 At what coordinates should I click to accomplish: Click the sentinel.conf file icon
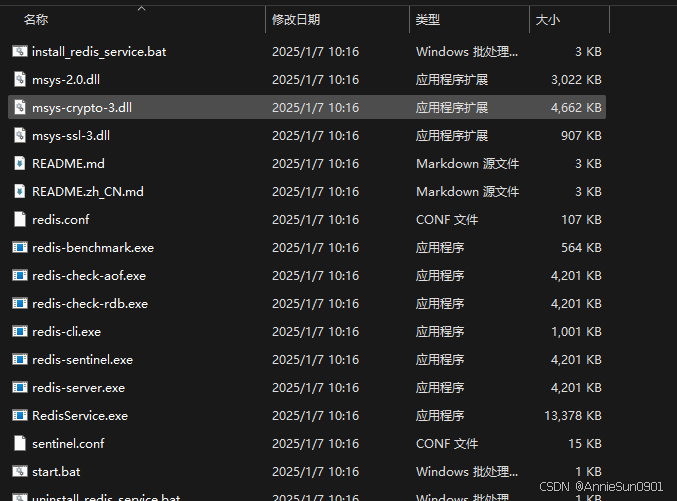click(20, 444)
